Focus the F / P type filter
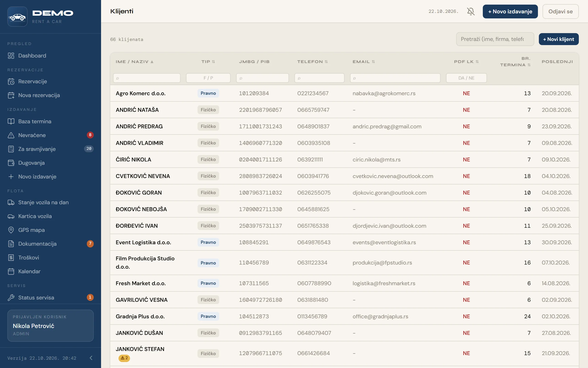The height and width of the screenshot is (368, 588). point(208,78)
